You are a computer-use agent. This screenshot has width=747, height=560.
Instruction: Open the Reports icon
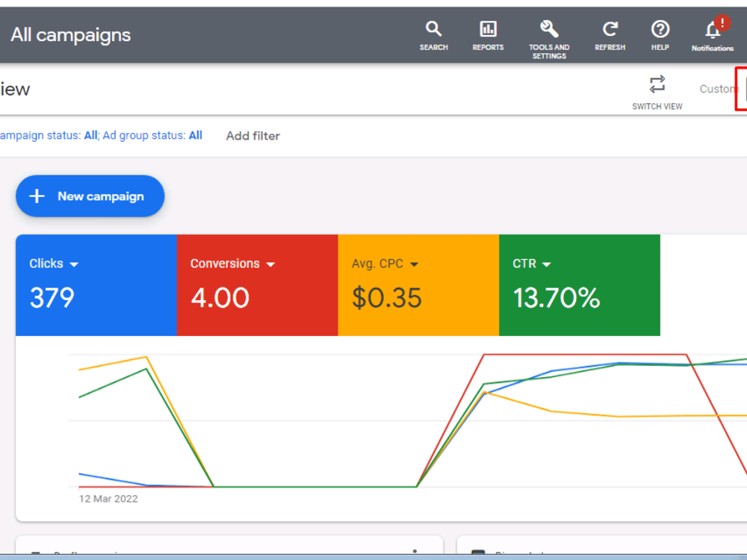(x=488, y=36)
